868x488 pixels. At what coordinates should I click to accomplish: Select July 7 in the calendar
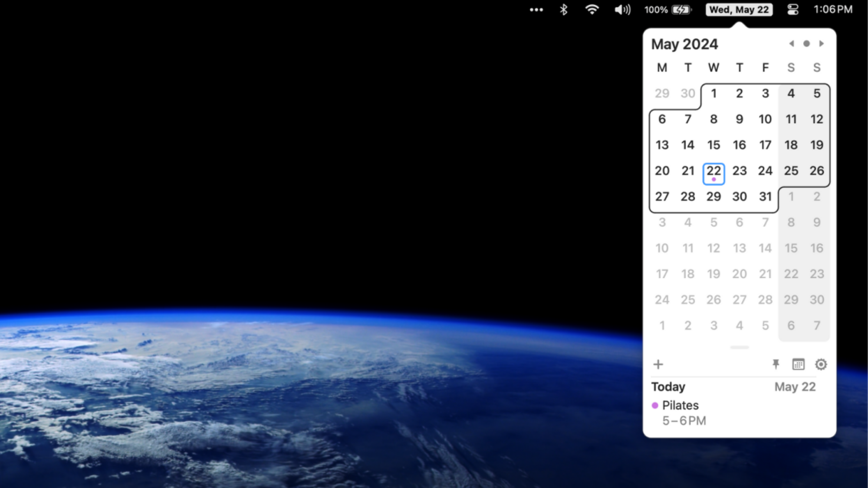[817, 326]
